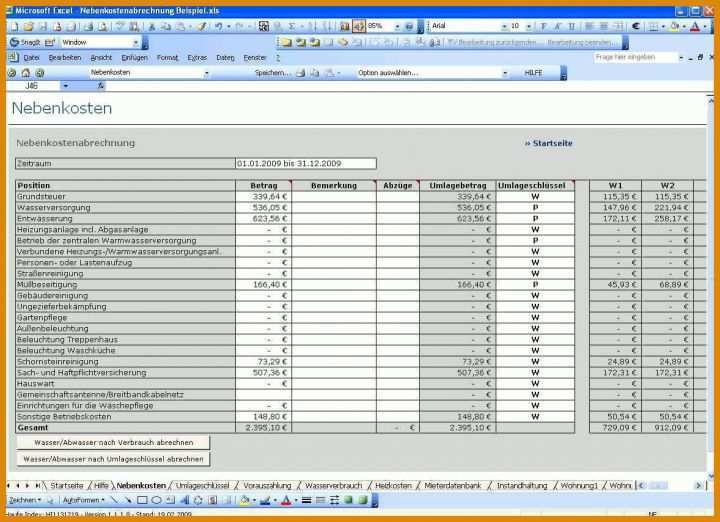Viewport: 720px width, 522px height.
Task: Toggle Underline formatting
Action: point(572,27)
